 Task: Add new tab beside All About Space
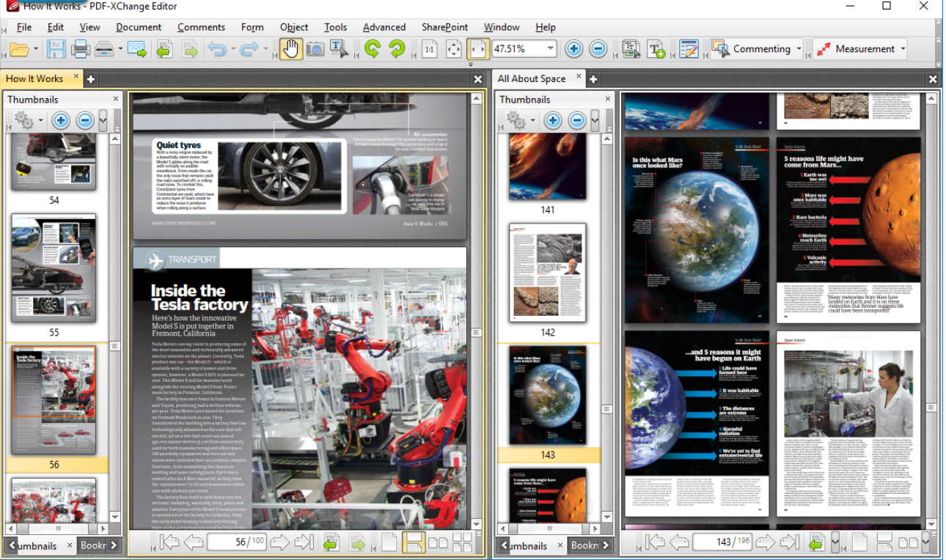(593, 79)
